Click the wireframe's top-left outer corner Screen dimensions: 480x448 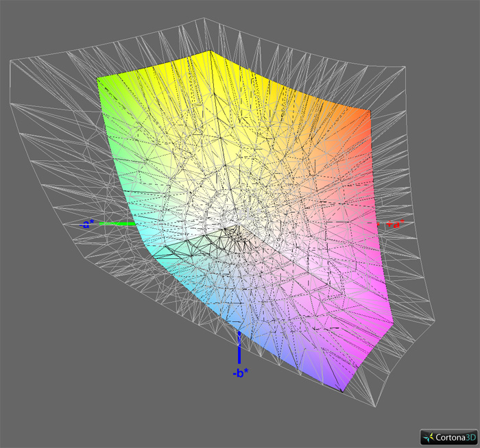pyautogui.click(x=10, y=62)
